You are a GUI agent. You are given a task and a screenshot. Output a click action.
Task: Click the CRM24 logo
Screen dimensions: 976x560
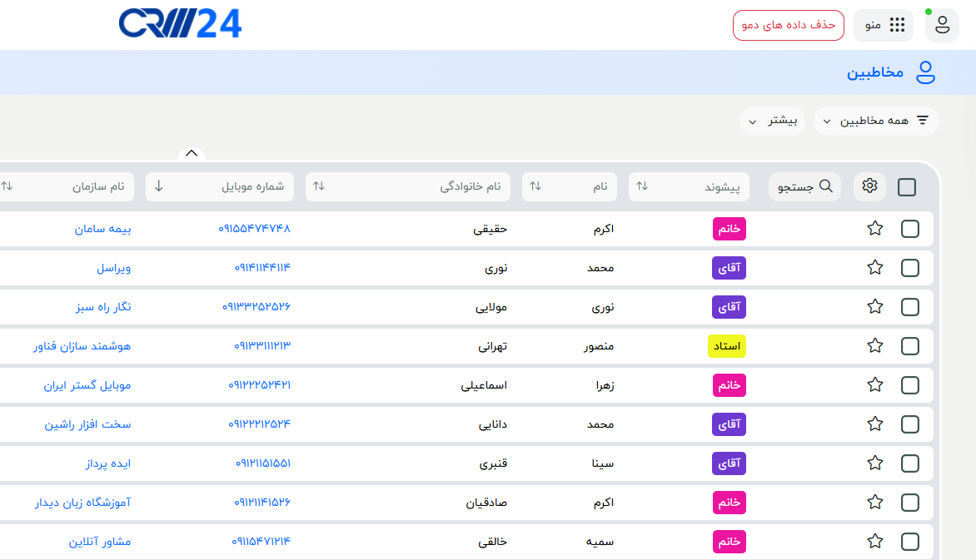point(180,24)
